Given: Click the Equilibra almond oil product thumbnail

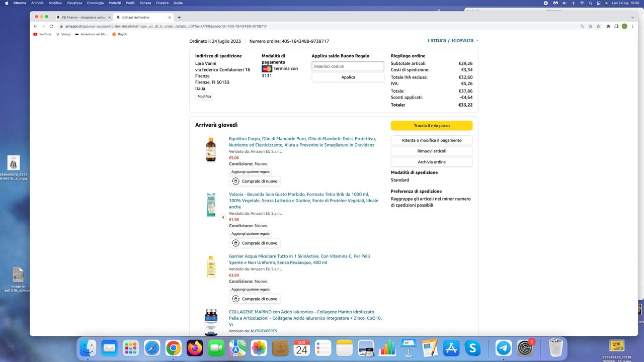Looking at the screenshot, I should (x=211, y=150).
